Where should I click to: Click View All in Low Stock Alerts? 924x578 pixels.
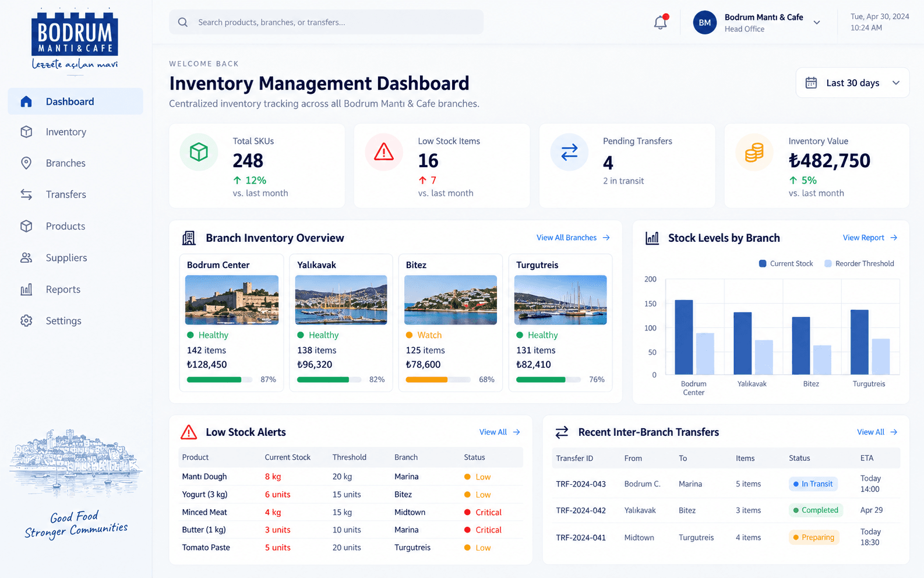coord(499,432)
